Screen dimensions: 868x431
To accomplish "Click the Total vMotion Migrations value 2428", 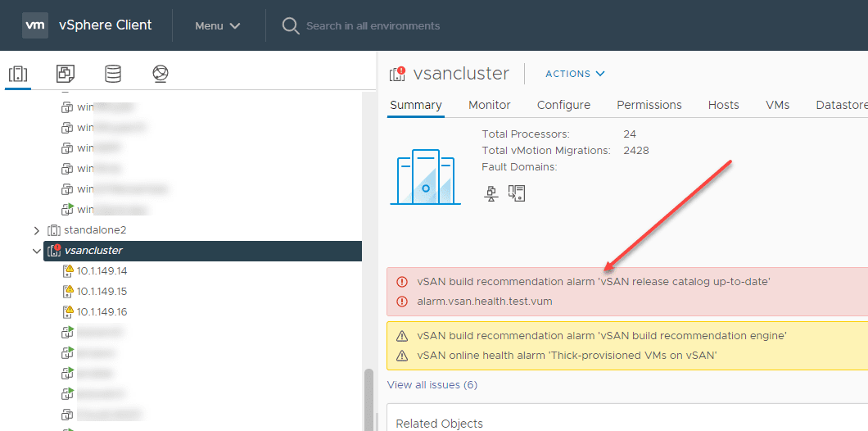I will pos(635,150).
